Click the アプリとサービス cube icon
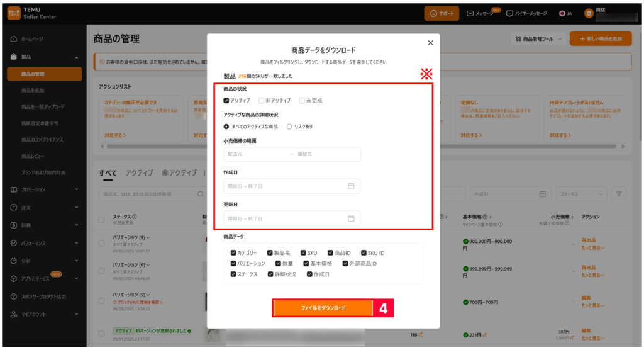The width and height of the screenshot is (644, 350). [x=14, y=279]
